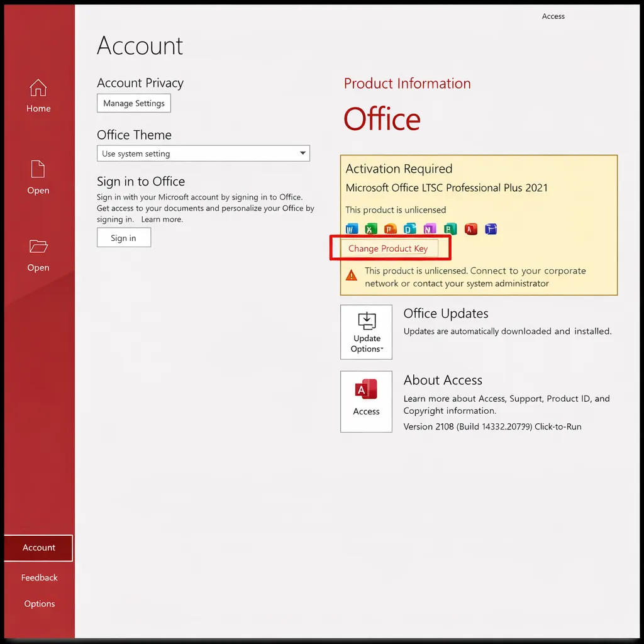This screenshot has height=644, width=644.
Task: Select the Home icon in the sidebar
Action: (38, 94)
